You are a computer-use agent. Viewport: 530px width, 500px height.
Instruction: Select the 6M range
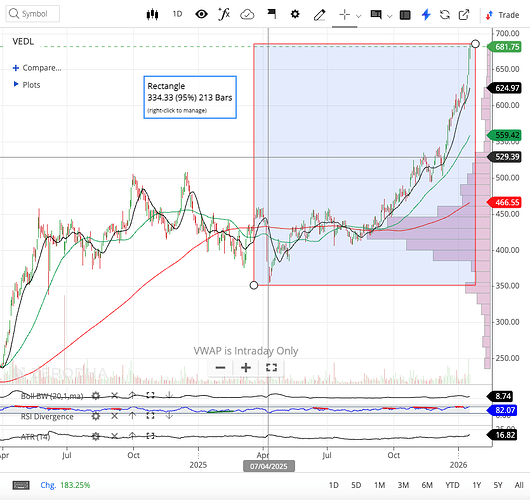pyautogui.click(x=427, y=485)
